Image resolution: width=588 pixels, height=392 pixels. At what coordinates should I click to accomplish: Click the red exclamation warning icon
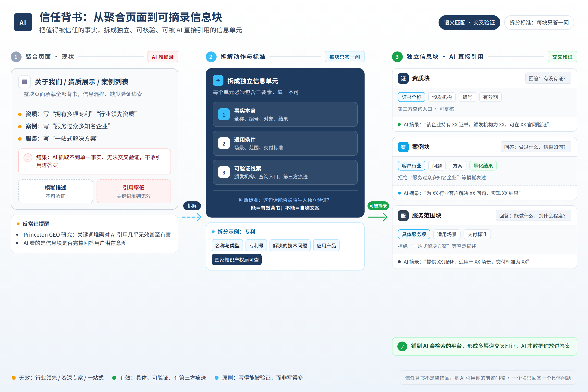[28, 158]
